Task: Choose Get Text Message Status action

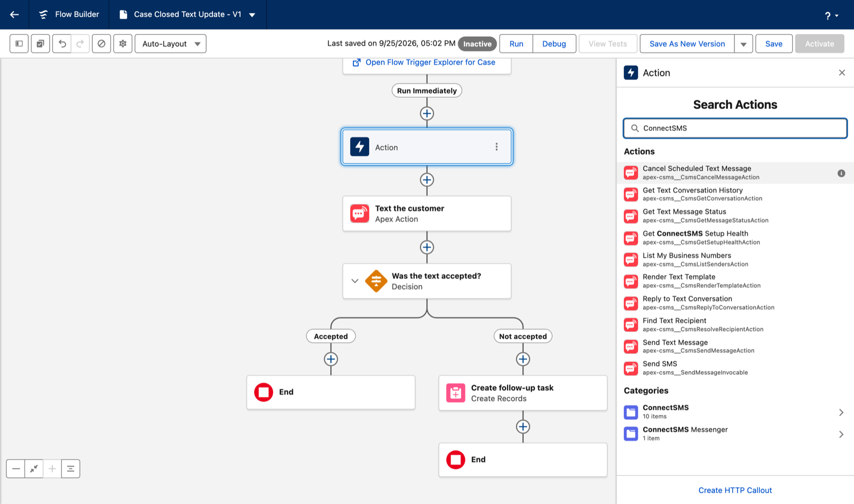Action: 735,216
